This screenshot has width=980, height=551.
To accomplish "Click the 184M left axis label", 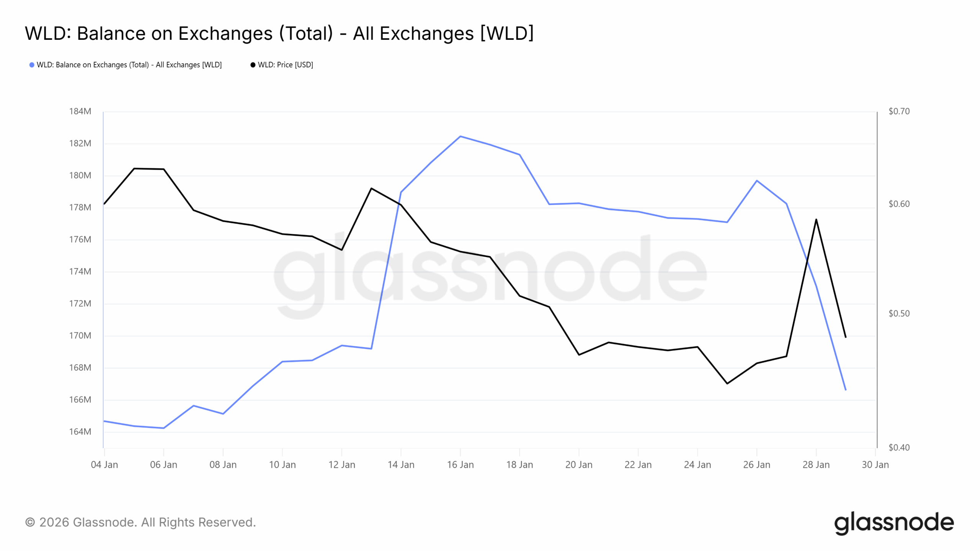I will point(80,111).
